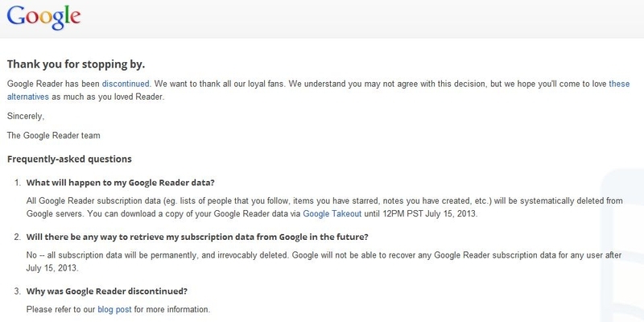This screenshot has height=322, width=644.
Task: Visit the "blog post" link
Action: pos(114,309)
